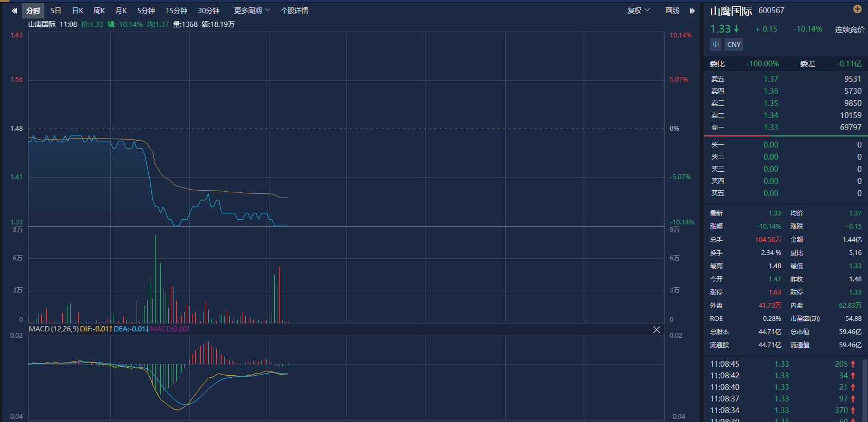Click the scrollbar of the trade tick list
Image resolution: width=868 pixels, height=422 pixels.
[x=865, y=390]
